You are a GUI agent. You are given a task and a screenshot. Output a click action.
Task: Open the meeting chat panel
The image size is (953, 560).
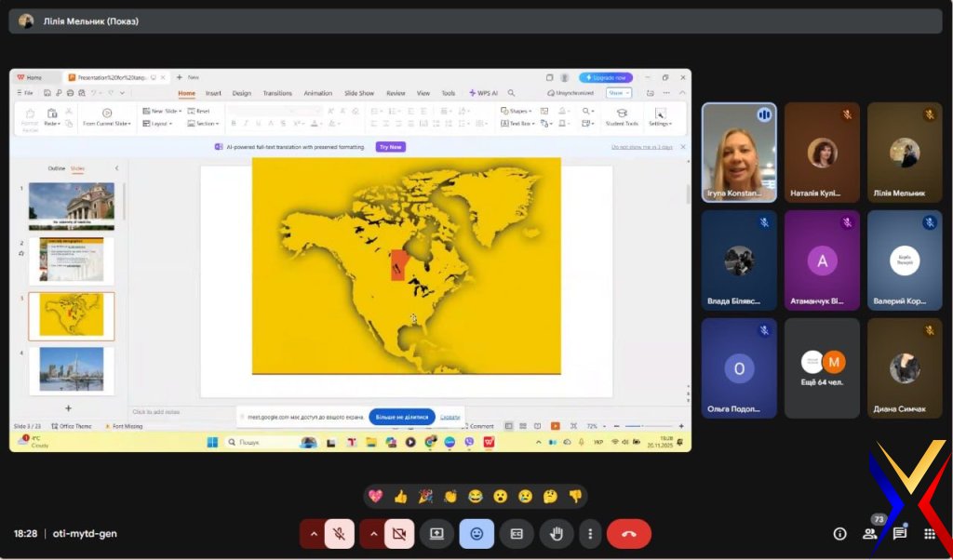point(900,534)
